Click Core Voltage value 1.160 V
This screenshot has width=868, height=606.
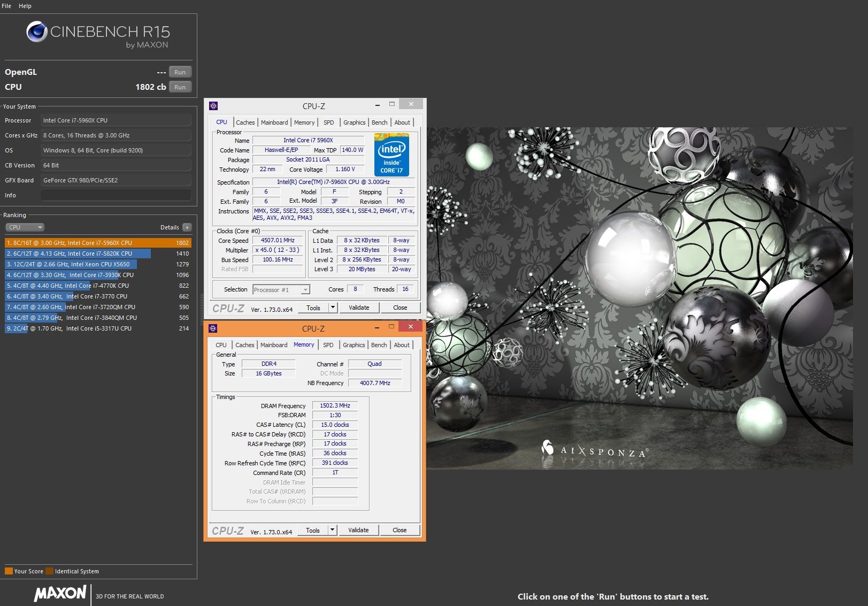pyautogui.click(x=345, y=169)
